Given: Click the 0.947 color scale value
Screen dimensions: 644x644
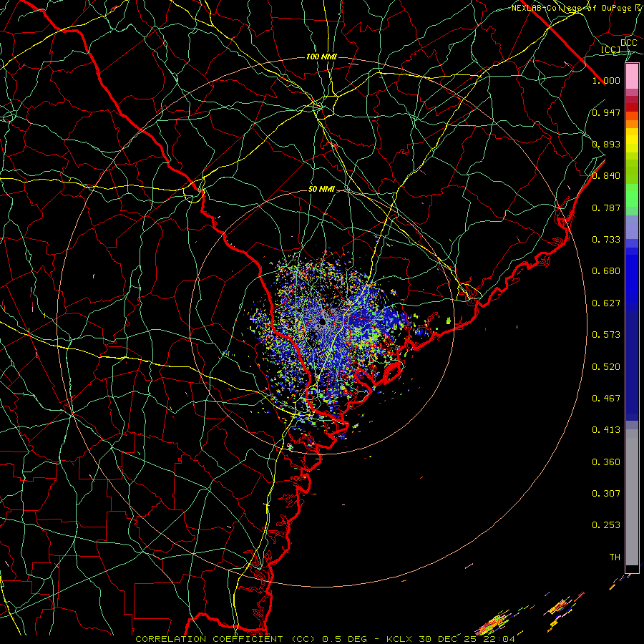Looking at the screenshot, I should pos(606,112).
